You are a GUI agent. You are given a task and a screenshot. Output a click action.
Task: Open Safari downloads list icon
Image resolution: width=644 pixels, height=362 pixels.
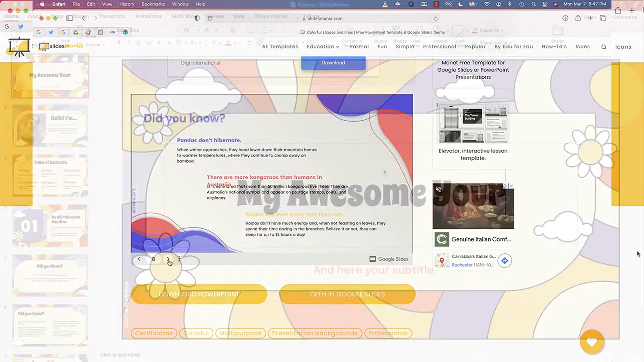[565, 18]
